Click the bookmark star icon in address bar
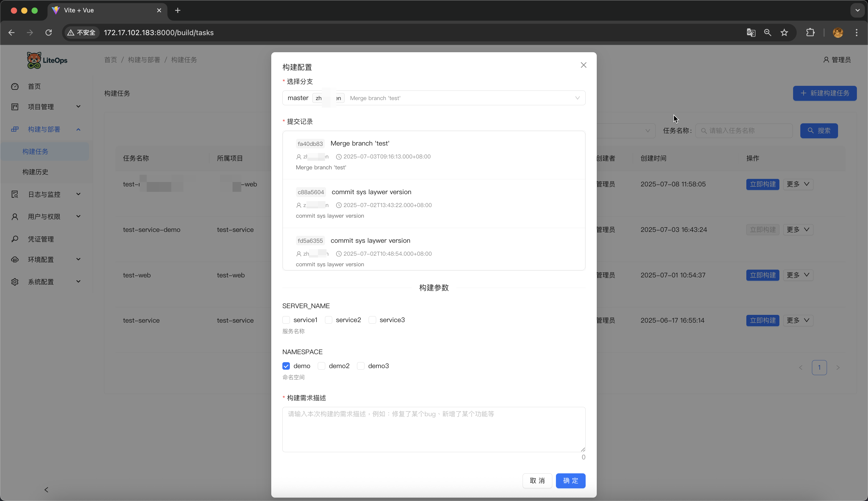This screenshot has width=868, height=501. tap(784, 32)
